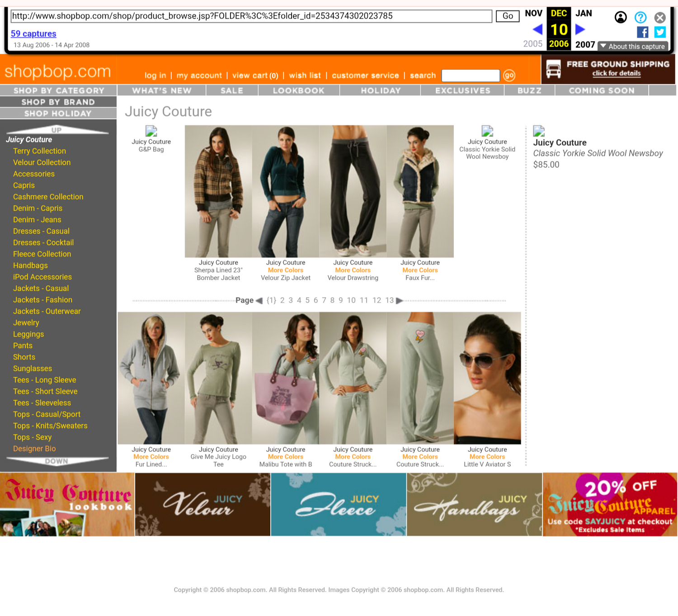Open 59 captures link
Screen dimensions: 678x616
33,34
